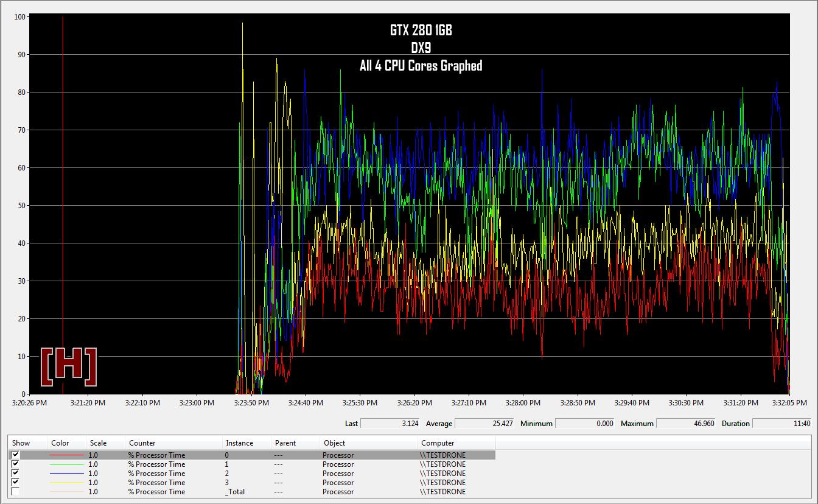Click the 3:25:30 PM time axis label
Viewport: 818px width, 504px height.
point(360,402)
